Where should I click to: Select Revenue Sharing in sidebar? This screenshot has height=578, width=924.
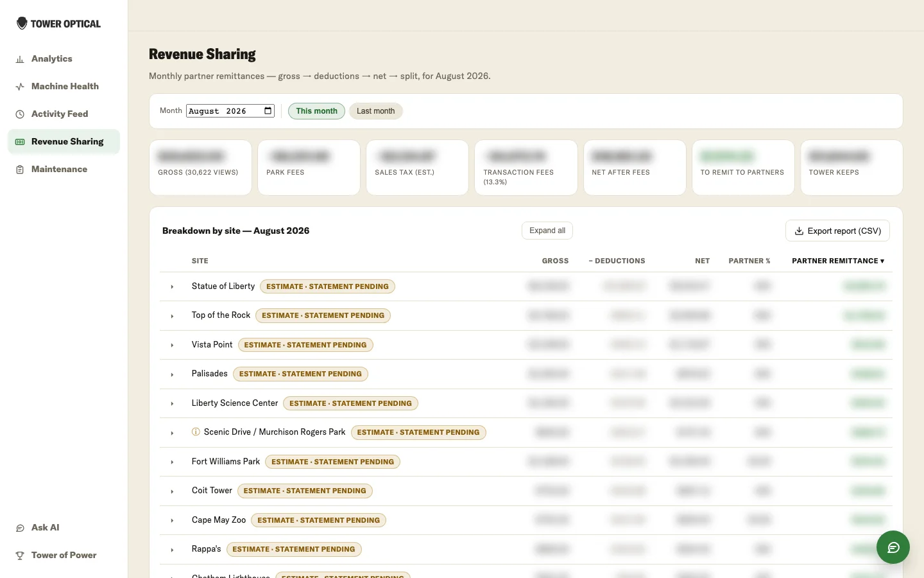(x=64, y=142)
